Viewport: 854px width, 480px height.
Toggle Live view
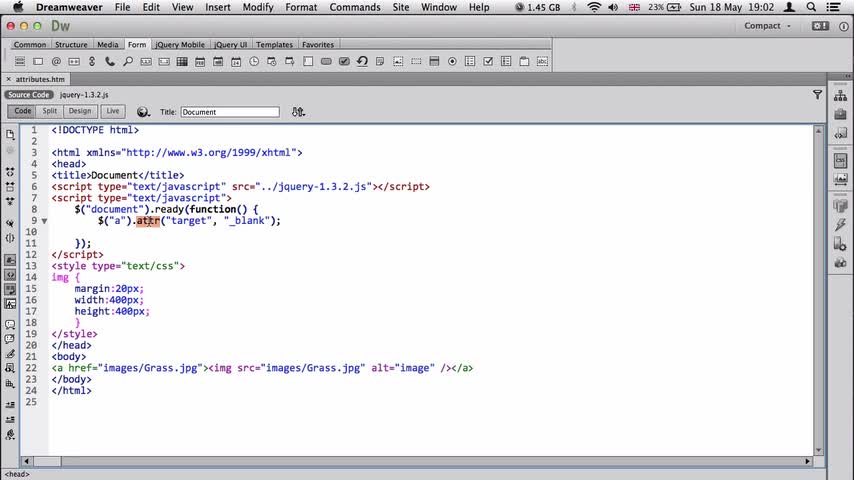click(x=113, y=111)
